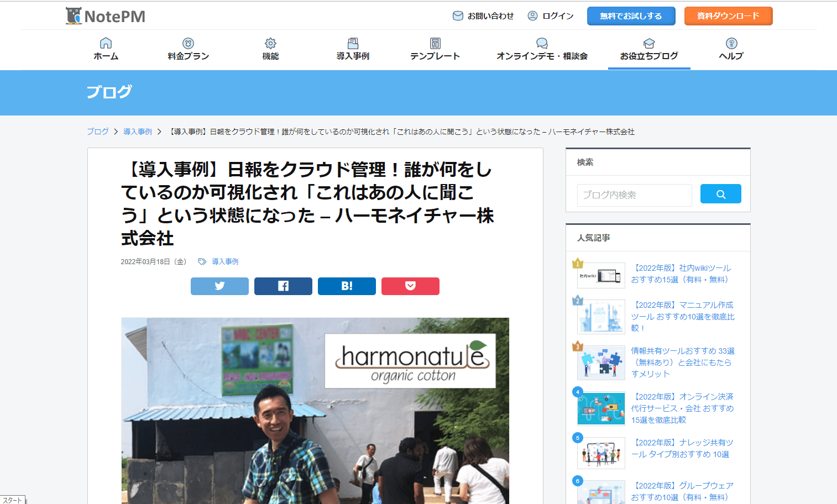Open 料金プラン navigation item
837x504 pixels.
click(x=188, y=50)
